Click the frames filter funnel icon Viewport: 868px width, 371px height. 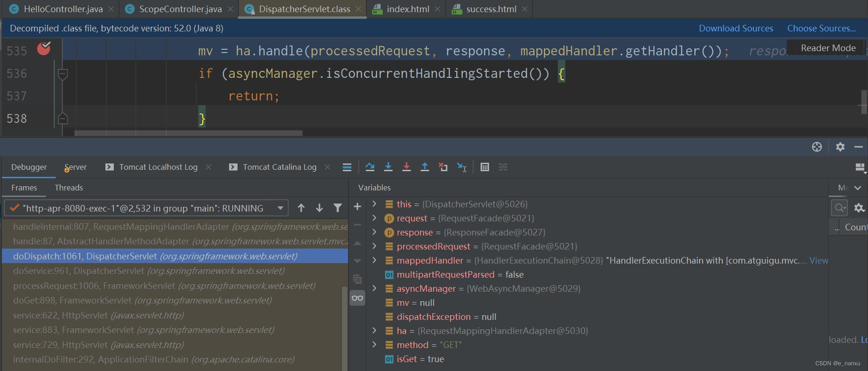coord(338,208)
